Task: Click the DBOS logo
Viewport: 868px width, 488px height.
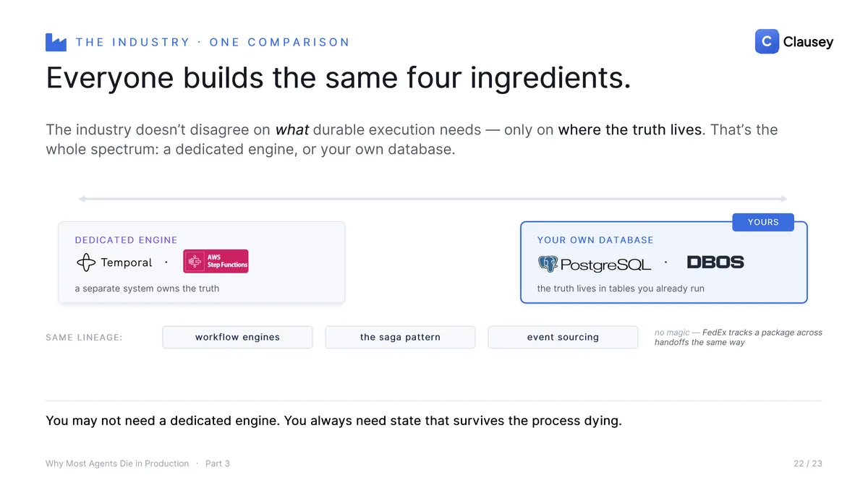Action: pyautogui.click(x=715, y=262)
